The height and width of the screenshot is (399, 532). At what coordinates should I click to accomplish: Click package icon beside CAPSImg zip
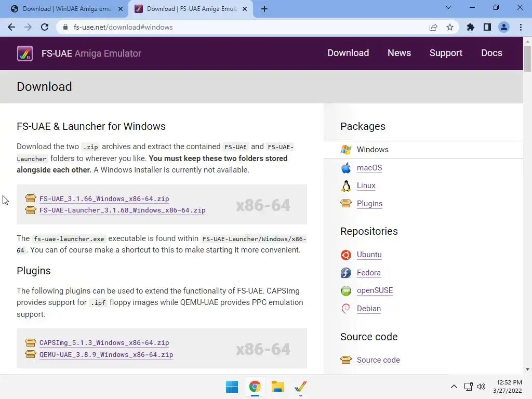pos(31,342)
